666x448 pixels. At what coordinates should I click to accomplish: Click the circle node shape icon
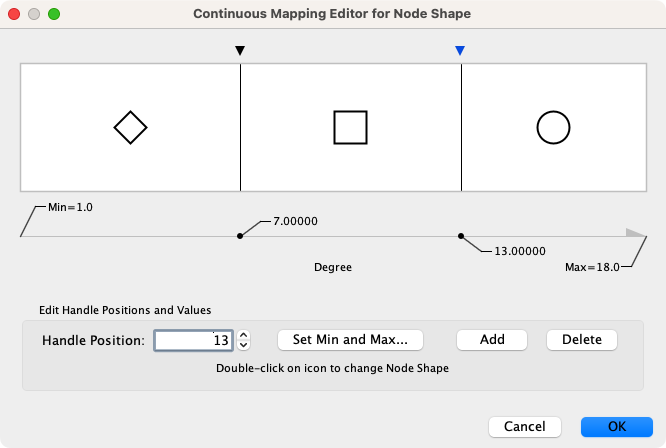[x=553, y=127]
